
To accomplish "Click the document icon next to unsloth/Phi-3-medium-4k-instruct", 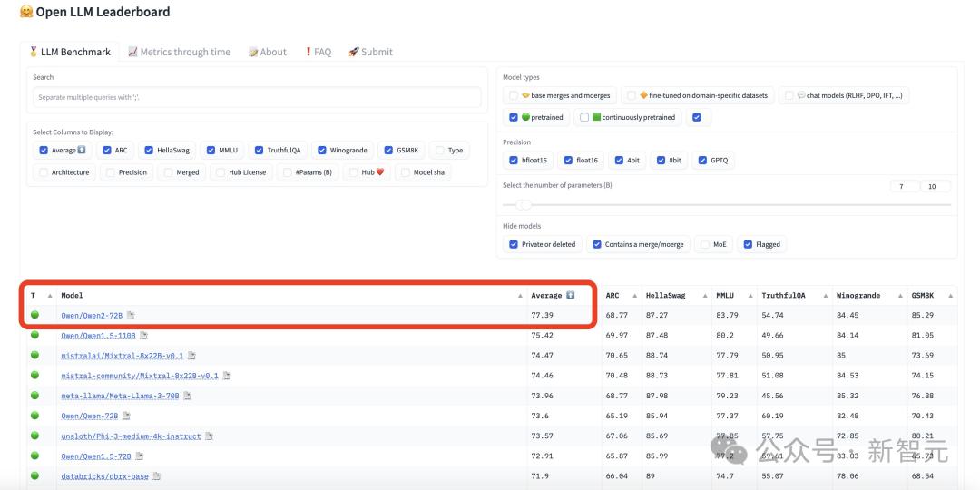I will click(209, 436).
